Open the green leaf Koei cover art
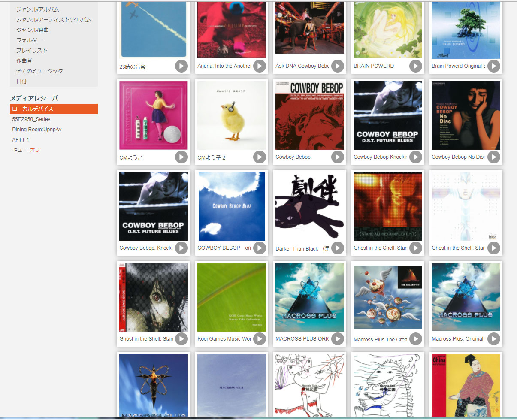 pyautogui.click(x=232, y=297)
